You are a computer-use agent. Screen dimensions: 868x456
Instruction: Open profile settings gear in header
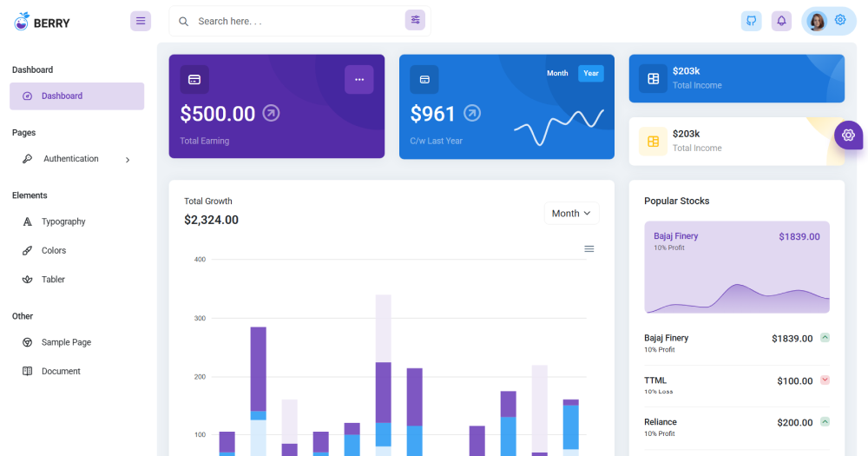tap(840, 20)
